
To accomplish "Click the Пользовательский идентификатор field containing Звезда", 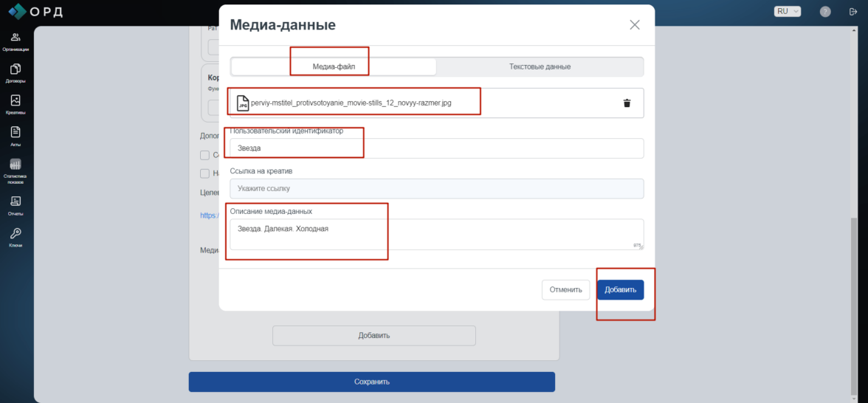I will 437,148.
